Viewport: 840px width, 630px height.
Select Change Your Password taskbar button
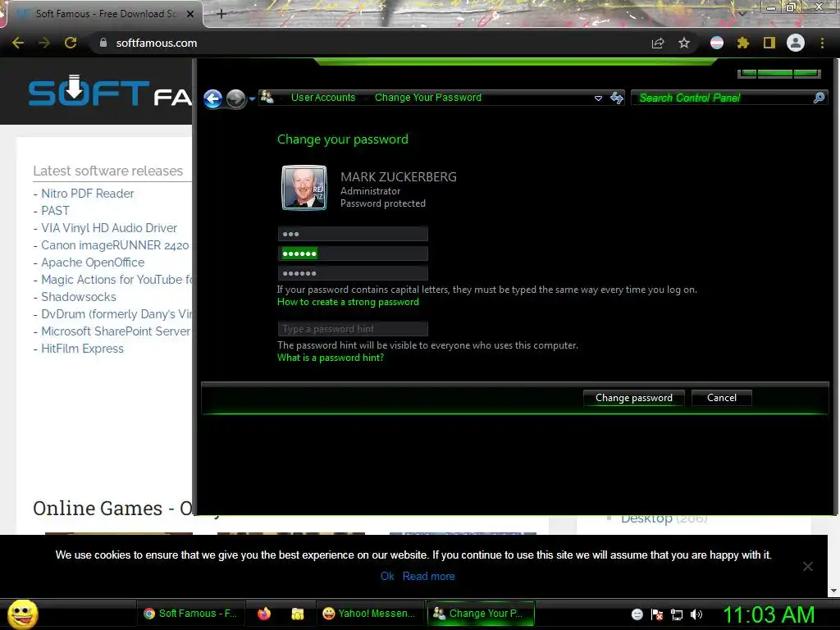tap(481, 614)
